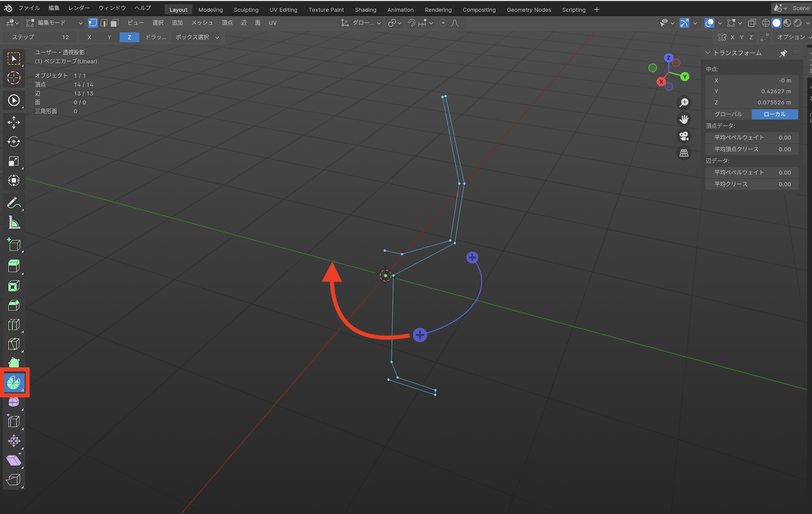Click the Y median value field
The height and width of the screenshot is (514, 812).
[x=752, y=91]
